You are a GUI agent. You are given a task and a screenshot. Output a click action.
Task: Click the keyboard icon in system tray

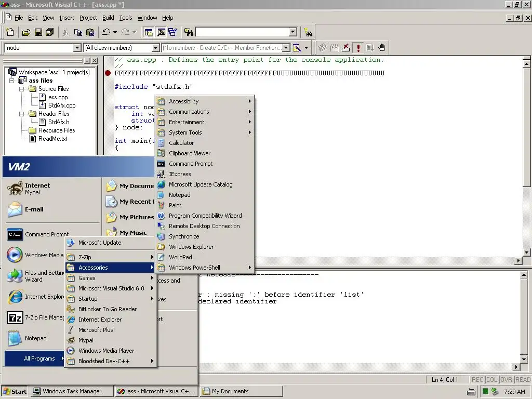coord(471,392)
